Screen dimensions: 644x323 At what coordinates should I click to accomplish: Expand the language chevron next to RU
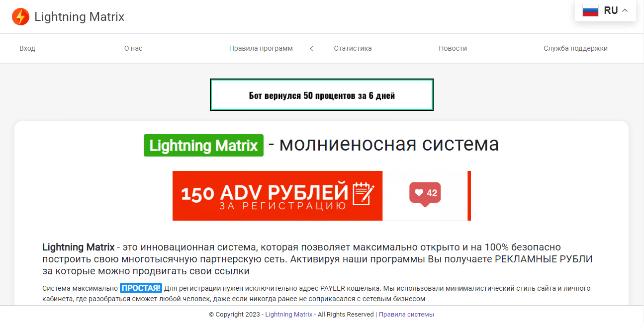click(x=625, y=10)
